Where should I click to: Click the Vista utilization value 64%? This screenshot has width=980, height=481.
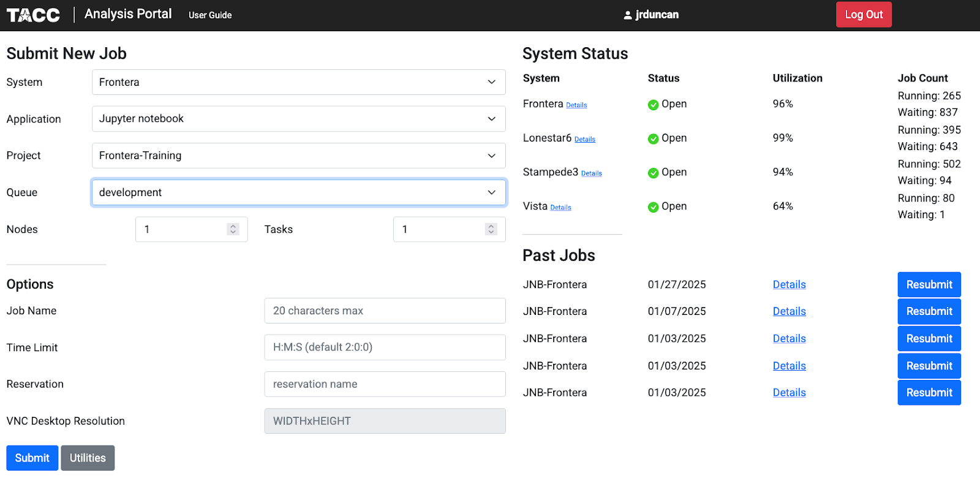783,206
